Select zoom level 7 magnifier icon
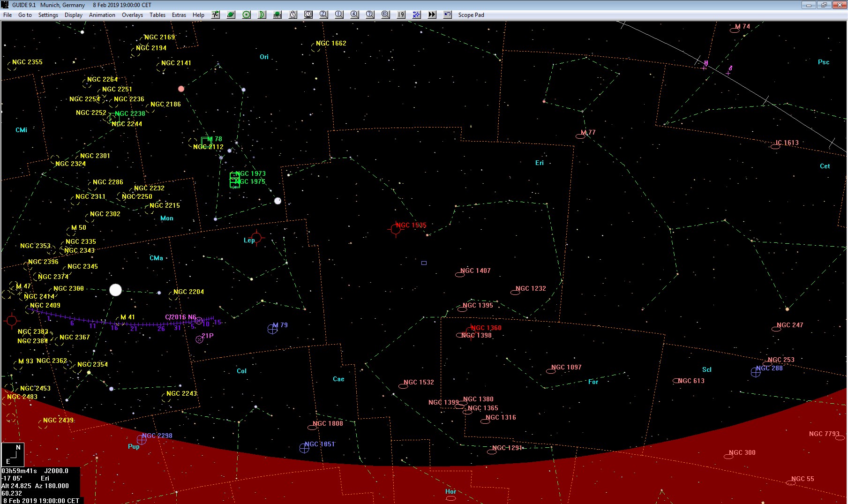 coord(370,15)
